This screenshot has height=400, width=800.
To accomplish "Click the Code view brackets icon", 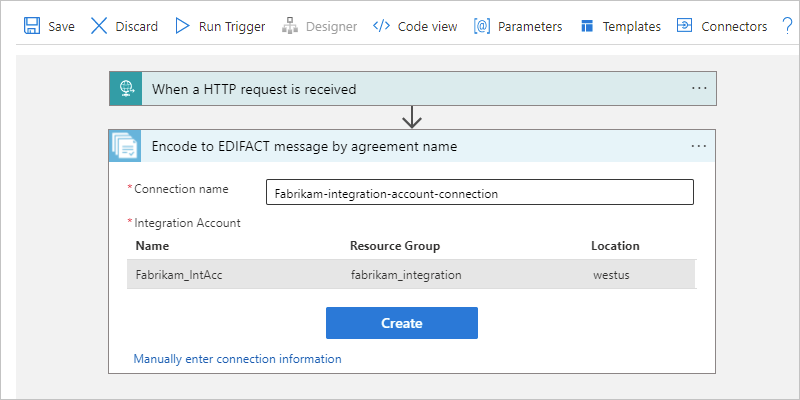I will pos(381,26).
